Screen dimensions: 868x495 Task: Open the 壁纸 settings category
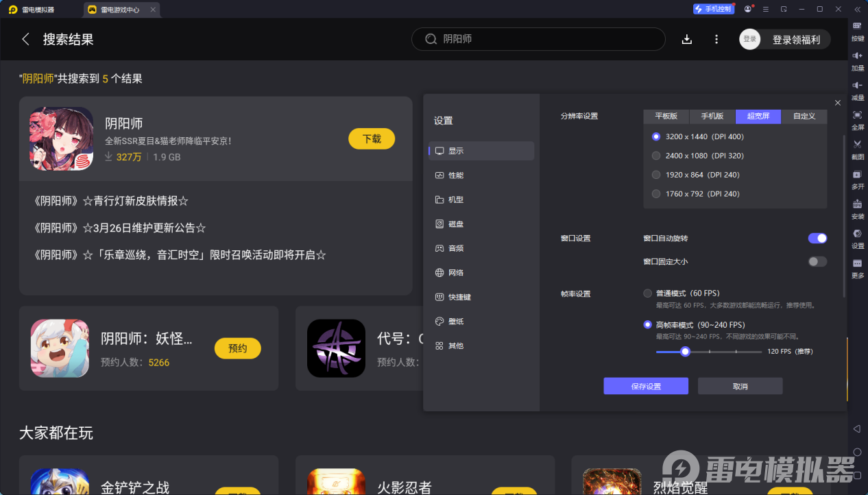[457, 321]
